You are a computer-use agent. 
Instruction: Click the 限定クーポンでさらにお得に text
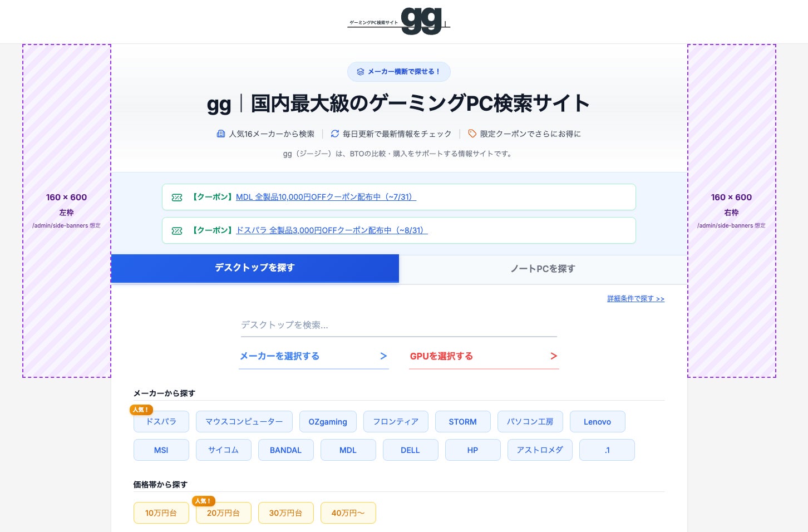click(530, 134)
